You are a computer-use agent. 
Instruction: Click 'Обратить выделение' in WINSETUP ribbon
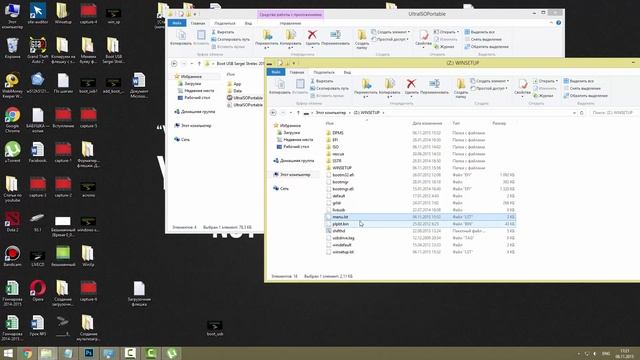[x=586, y=96]
